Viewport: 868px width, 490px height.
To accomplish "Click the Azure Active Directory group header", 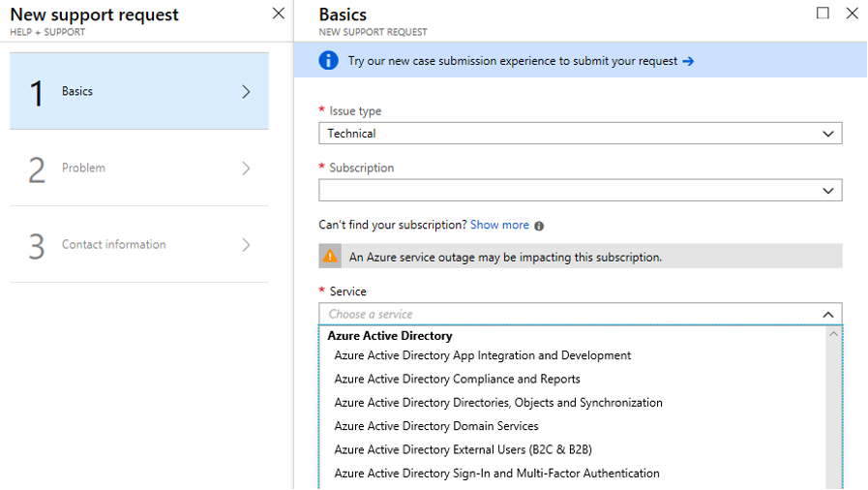I will coord(390,336).
